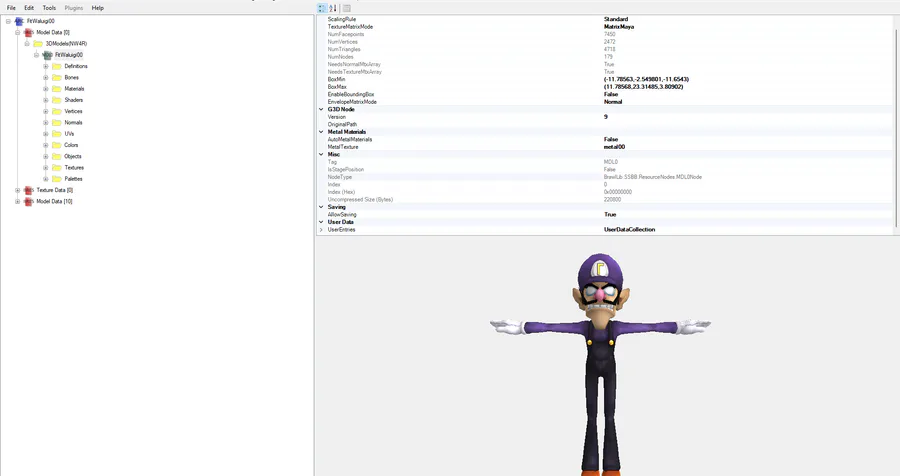The width and height of the screenshot is (900, 476).
Task: Select the ScalingRule value Standard
Action: tap(616, 19)
